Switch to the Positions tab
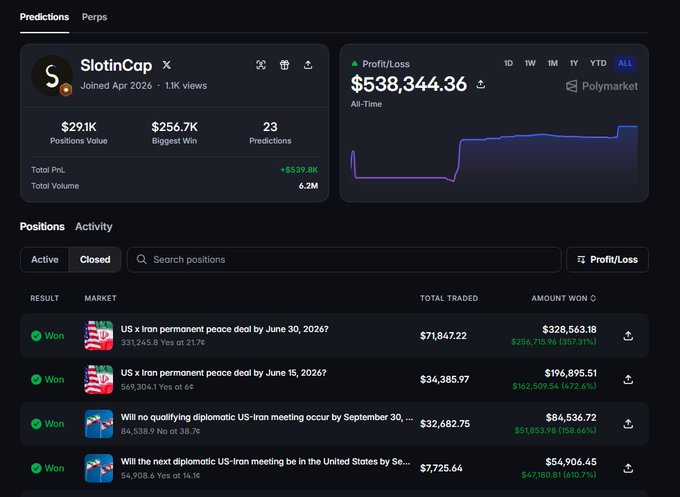Screen dimensions: 680x497 (42, 226)
